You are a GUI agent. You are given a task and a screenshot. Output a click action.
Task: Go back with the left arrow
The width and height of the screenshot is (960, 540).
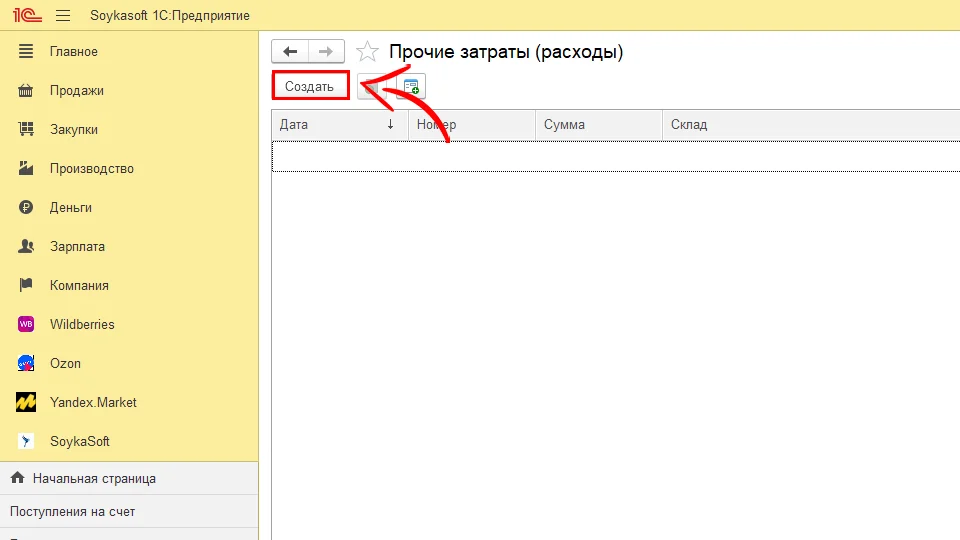290,52
